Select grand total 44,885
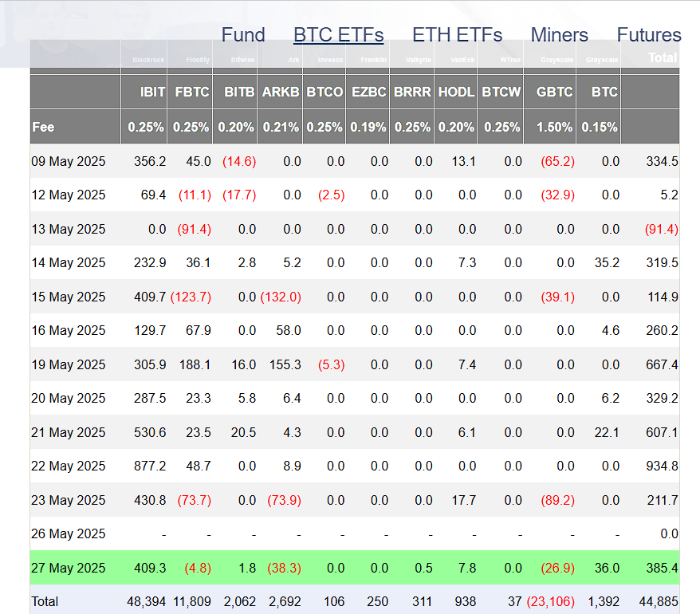This screenshot has height=614, width=700. (659, 602)
